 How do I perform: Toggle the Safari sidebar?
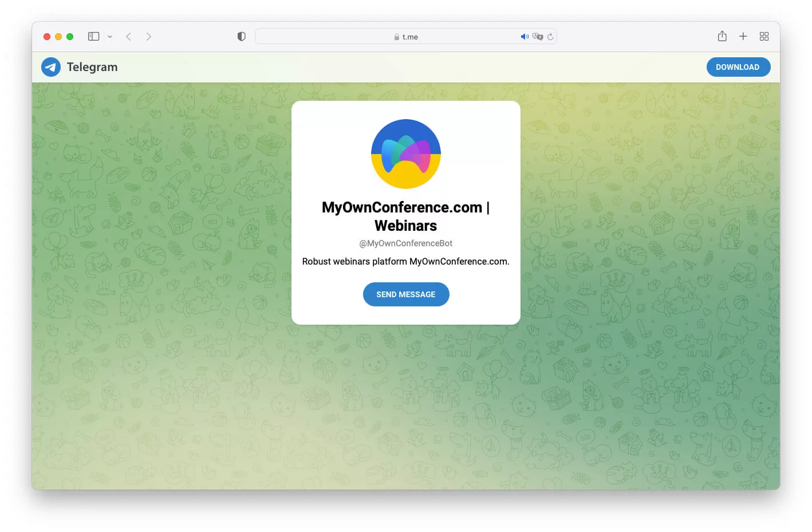pos(93,37)
